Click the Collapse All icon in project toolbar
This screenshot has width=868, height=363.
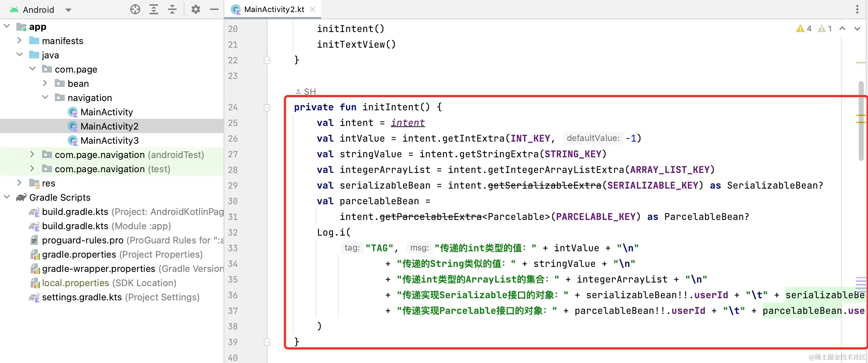[172, 9]
